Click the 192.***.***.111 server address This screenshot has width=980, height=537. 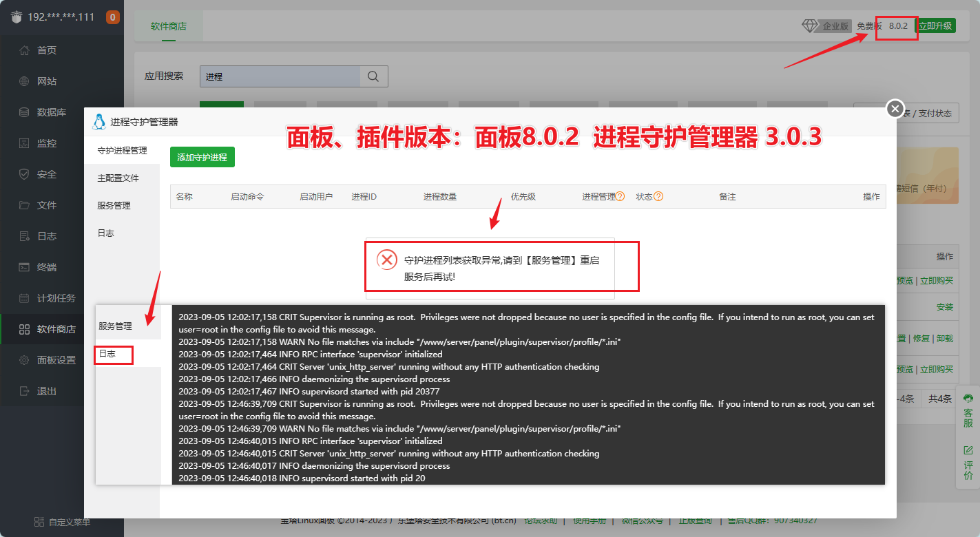61,17
